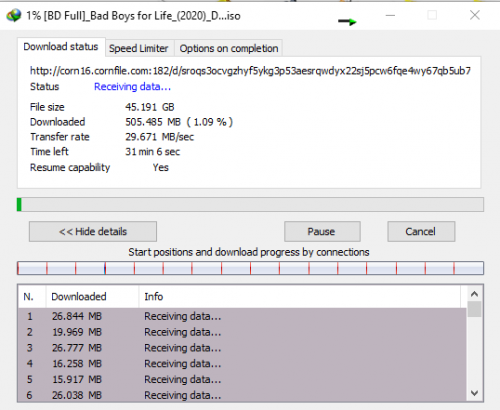Click the time left value 31 min 6 sec
The width and height of the screenshot is (500, 410).
tap(152, 152)
